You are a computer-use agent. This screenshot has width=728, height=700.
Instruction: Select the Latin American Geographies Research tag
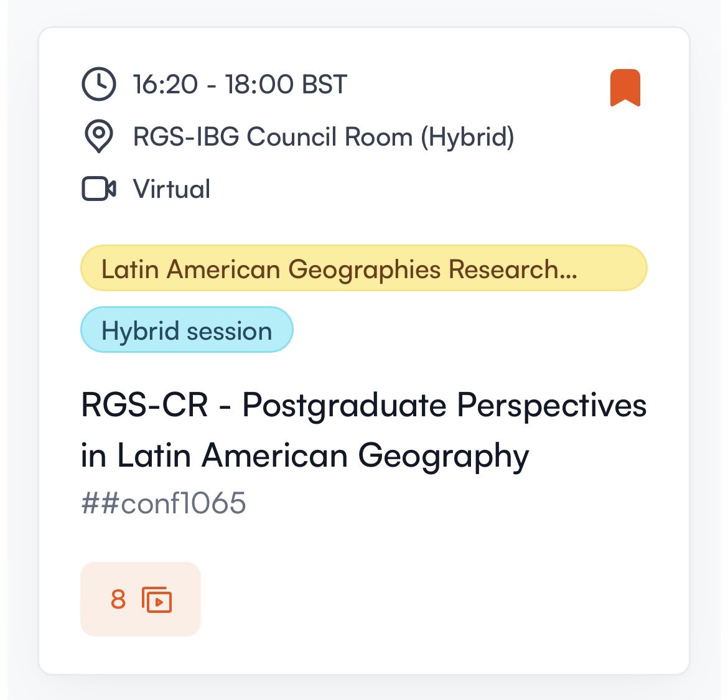363,268
